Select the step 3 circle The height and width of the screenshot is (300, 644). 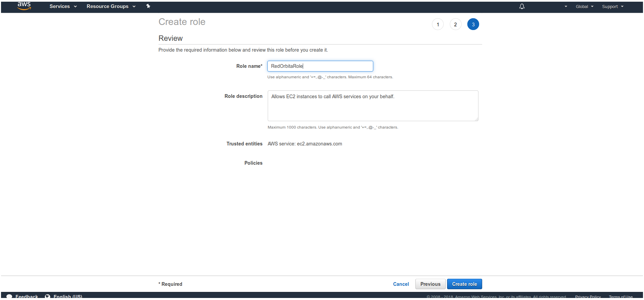click(x=473, y=24)
